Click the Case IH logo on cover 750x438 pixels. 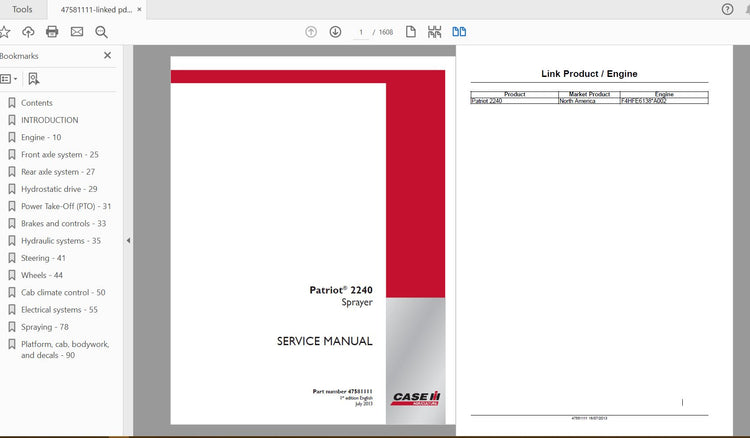[x=416, y=398]
